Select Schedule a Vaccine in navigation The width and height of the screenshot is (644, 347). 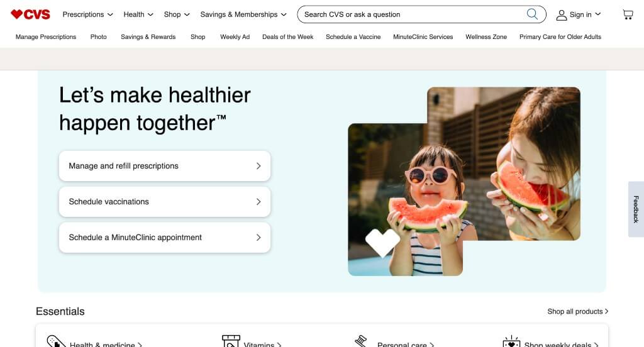(353, 36)
